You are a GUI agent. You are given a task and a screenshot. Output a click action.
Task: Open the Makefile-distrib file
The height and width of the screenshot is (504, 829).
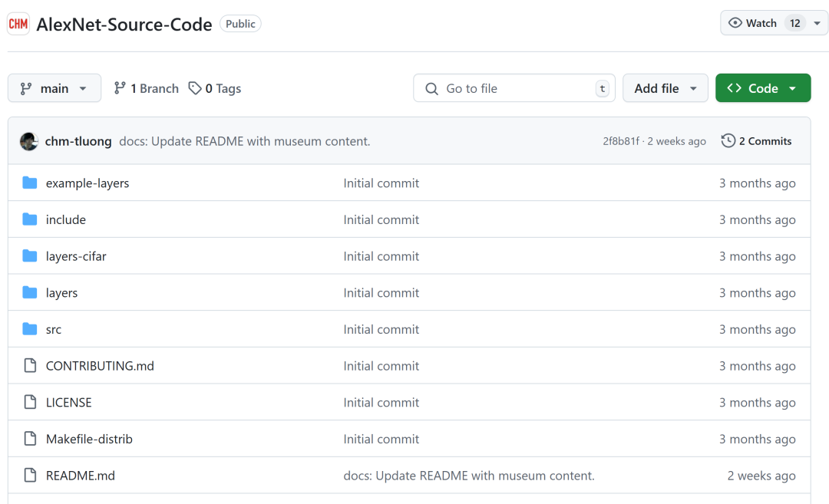coord(89,439)
